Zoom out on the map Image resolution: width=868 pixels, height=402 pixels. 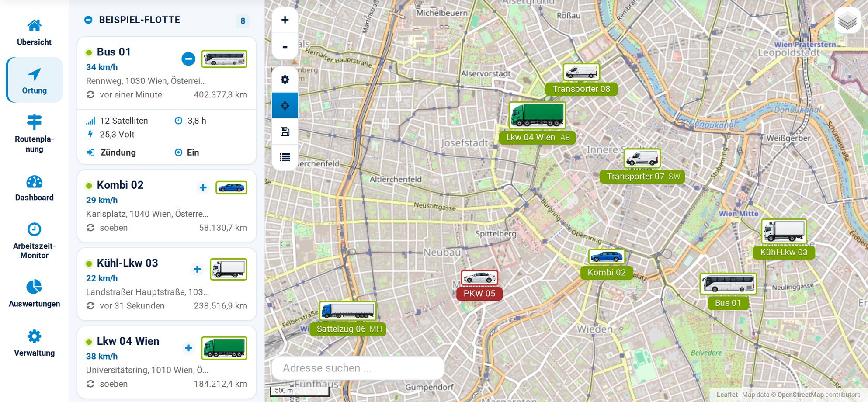[x=285, y=46]
